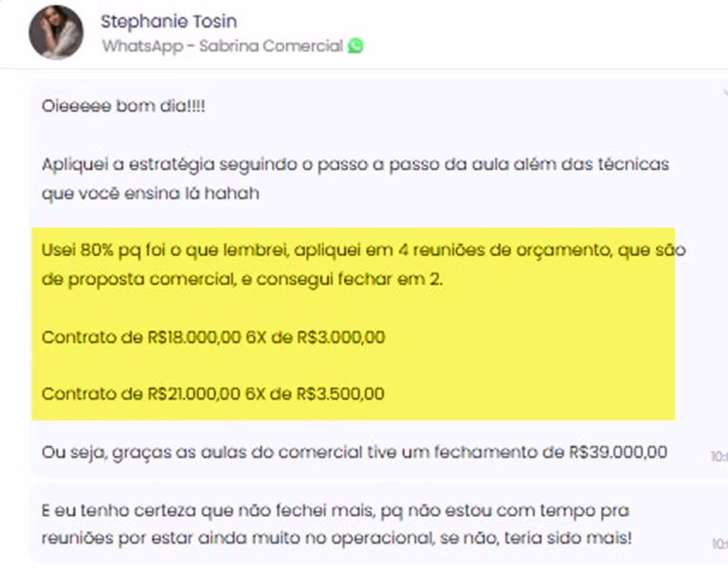Click the 'R$3.000,00' installment amount
The width and height of the screenshot is (728, 569).
341,337
